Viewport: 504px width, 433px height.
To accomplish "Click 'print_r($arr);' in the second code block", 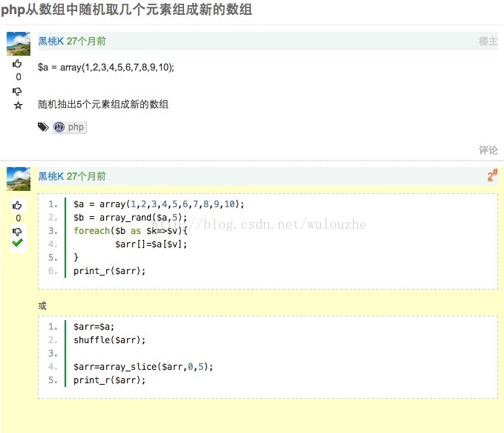I will [x=110, y=380].
